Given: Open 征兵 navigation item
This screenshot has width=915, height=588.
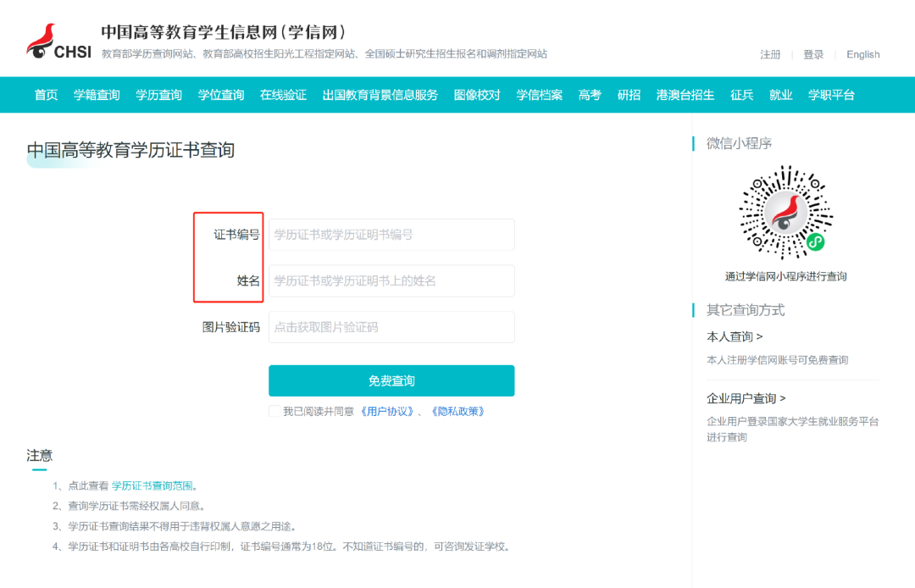Looking at the screenshot, I should point(741,95).
